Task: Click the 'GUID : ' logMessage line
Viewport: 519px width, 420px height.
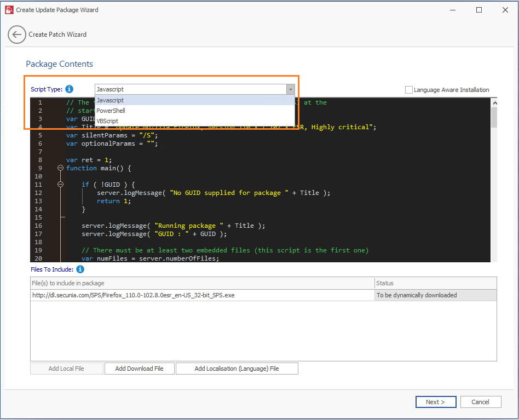Action: (154, 234)
